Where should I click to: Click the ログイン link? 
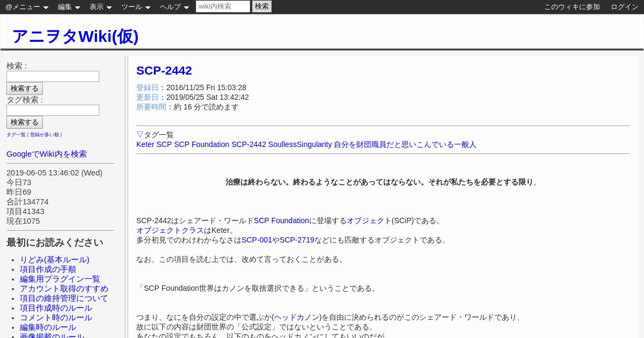(x=625, y=7)
